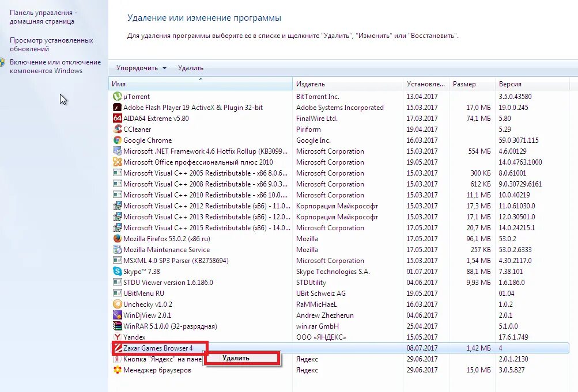This screenshot has width=578, height=392.
Task: Open Просмотр установленных обновлений link
Action: (x=51, y=44)
